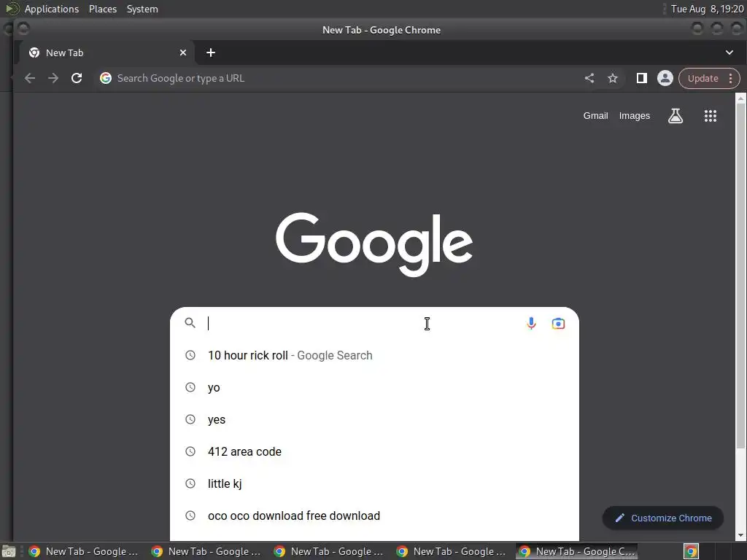The height and width of the screenshot is (560, 747).
Task: Open the Applications menu
Action: point(52,9)
